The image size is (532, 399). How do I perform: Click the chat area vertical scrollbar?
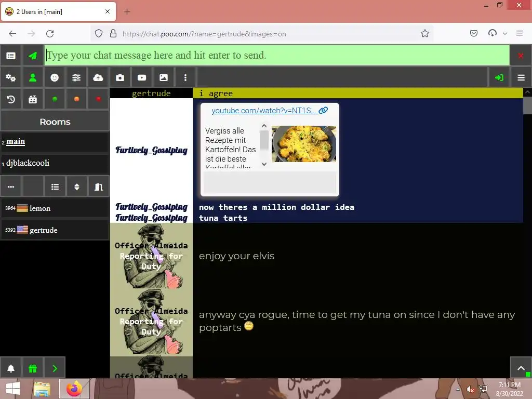tap(527, 105)
